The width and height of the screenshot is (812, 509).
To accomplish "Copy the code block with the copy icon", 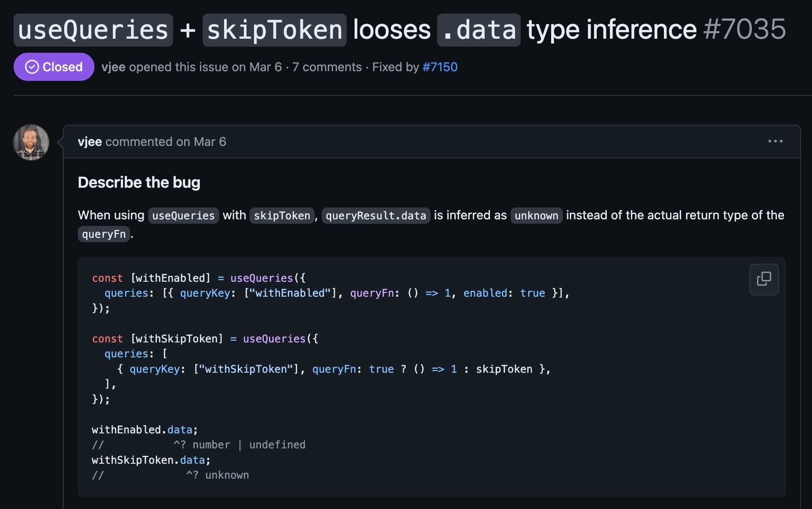I will click(764, 279).
